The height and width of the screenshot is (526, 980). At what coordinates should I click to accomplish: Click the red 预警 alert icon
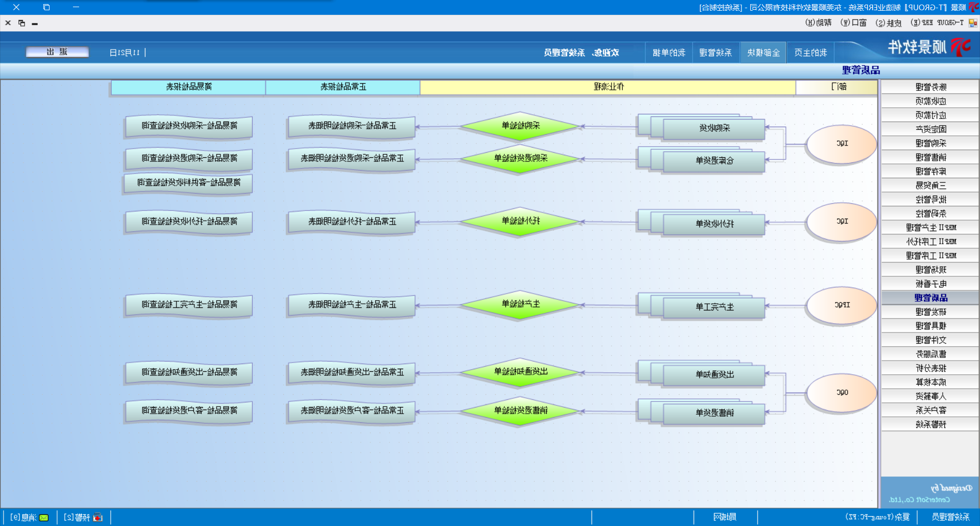click(97, 517)
